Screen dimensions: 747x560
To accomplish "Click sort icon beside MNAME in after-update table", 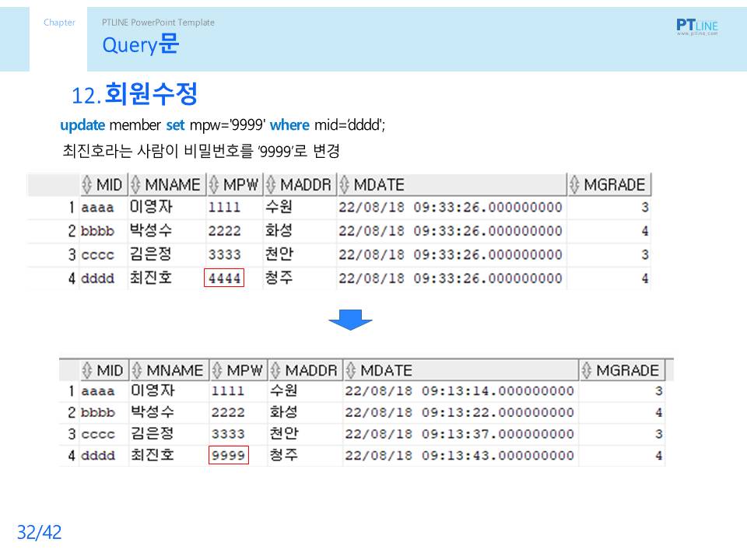I will tap(137, 370).
